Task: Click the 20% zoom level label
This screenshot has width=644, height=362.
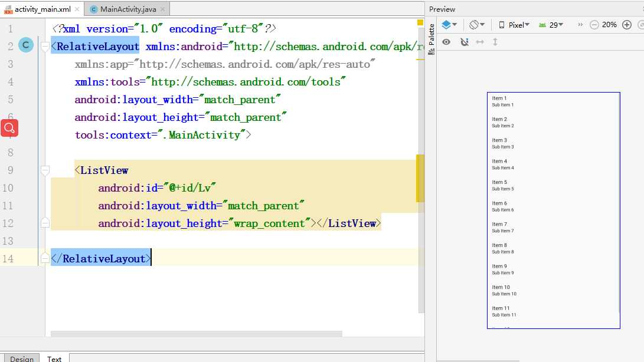Action: tap(609, 25)
